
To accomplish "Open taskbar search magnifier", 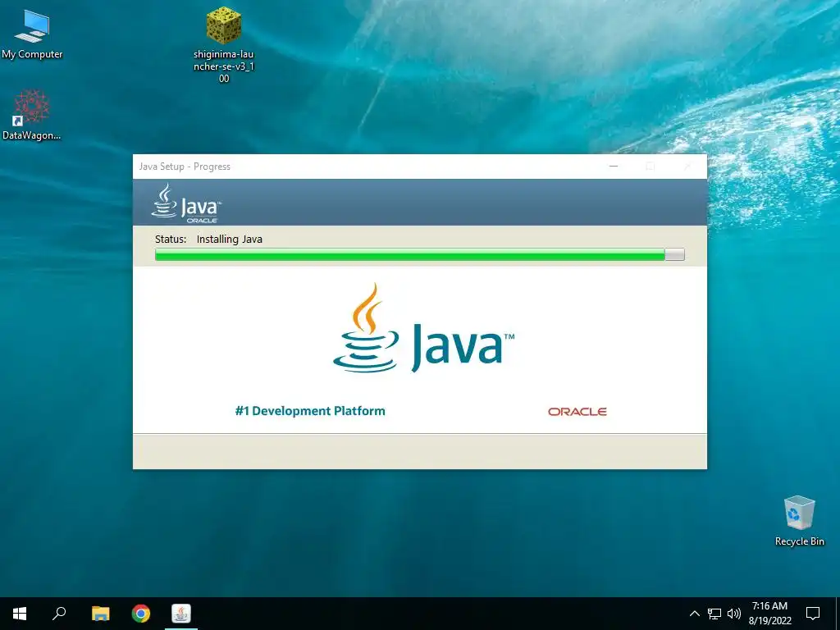I will [59, 614].
